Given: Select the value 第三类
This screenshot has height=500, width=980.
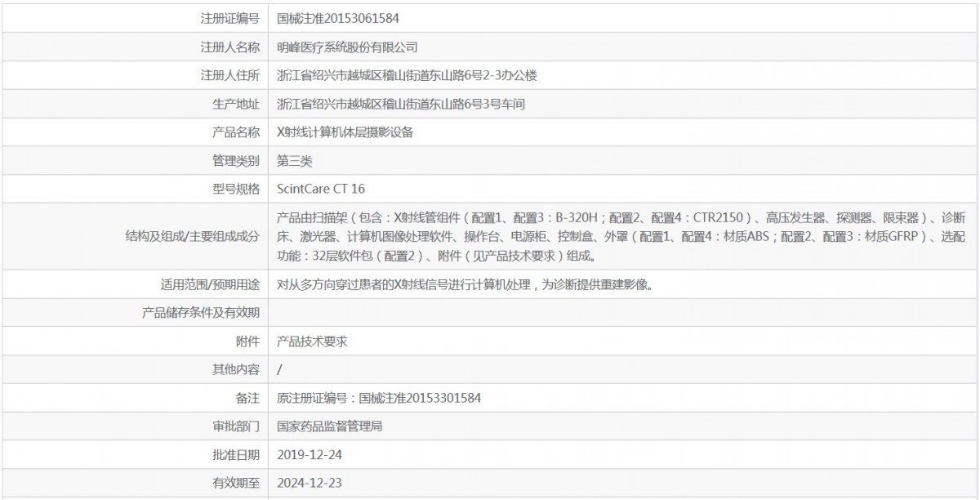Looking at the screenshot, I should pyautogui.click(x=295, y=160).
